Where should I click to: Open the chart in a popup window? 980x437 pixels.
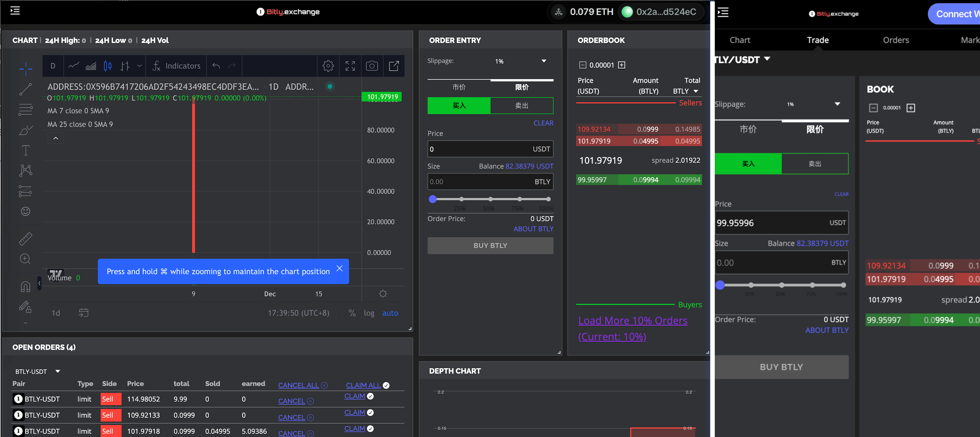point(394,66)
